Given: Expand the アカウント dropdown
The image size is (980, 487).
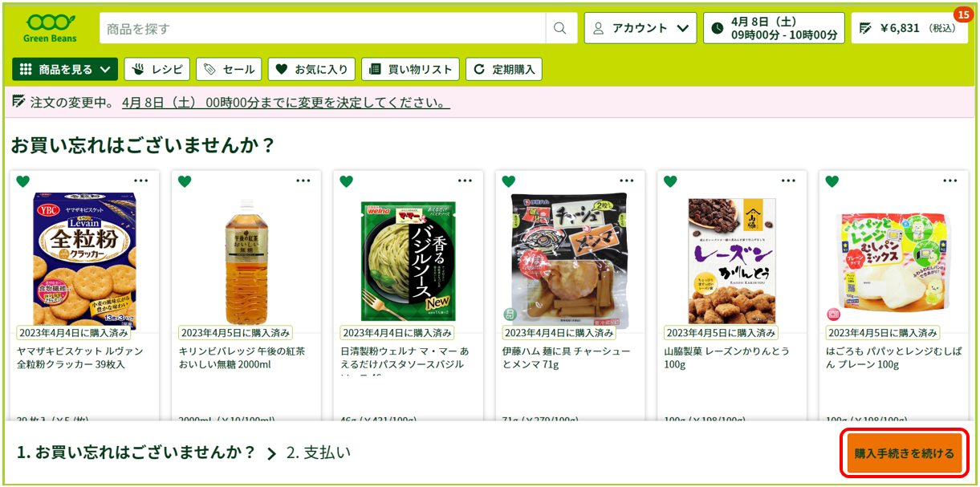Looking at the screenshot, I should point(640,28).
